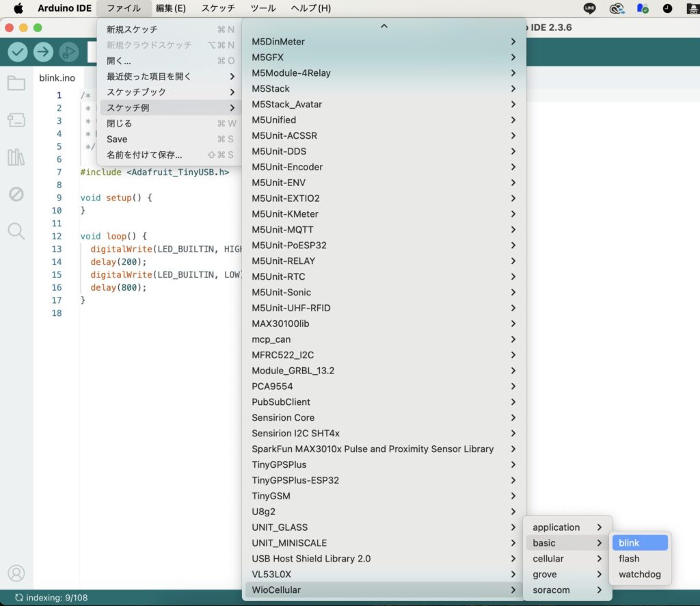This screenshot has width=700, height=606.
Task: Expand the MAX30100lib examples
Action: click(384, 324)
